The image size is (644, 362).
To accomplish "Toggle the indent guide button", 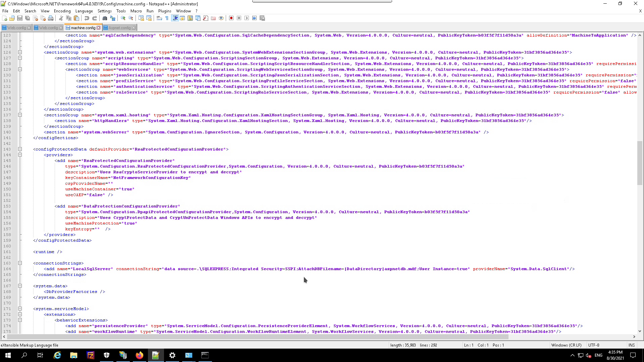I will [175, 18].
